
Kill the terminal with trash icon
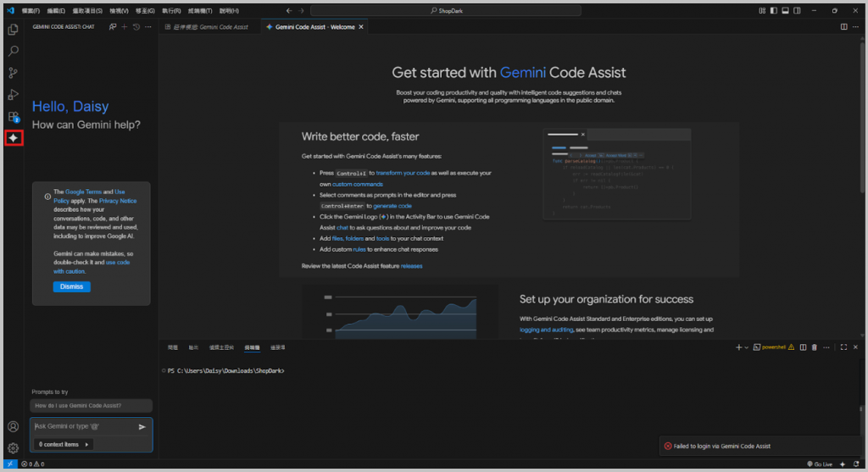815,347
